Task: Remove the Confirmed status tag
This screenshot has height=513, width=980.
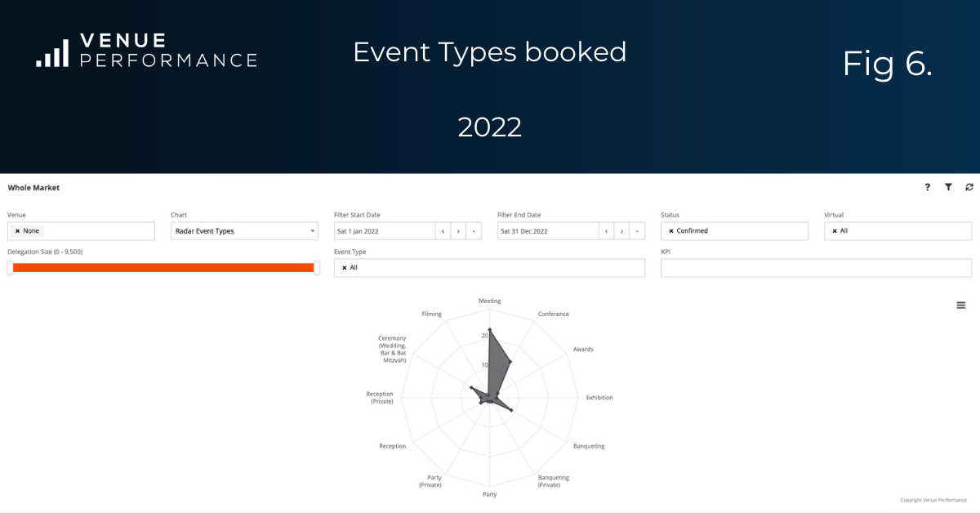Action: pyautogui.click(x=671, y=231)
